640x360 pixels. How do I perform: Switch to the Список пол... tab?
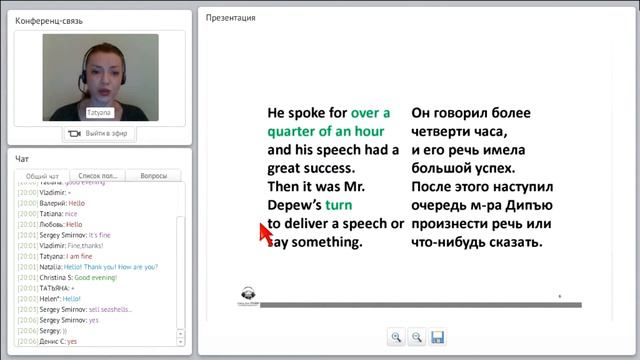[98, 176]
